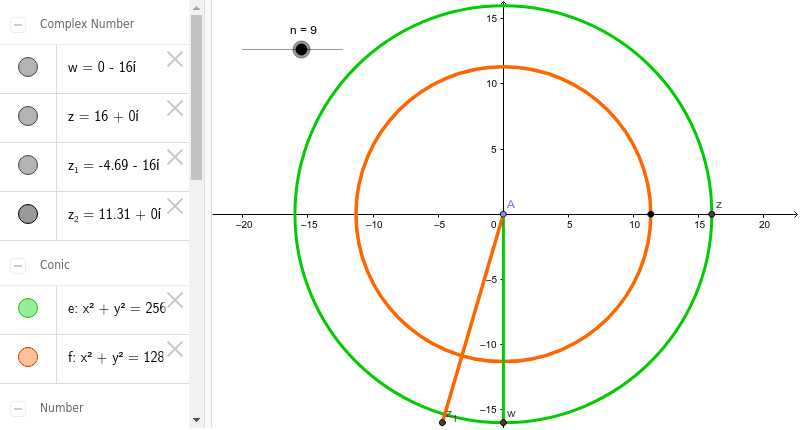This screenshot has width=800, height=430.
Task: Click the n = 9 slider label
Action: click(x=303, y=31)
